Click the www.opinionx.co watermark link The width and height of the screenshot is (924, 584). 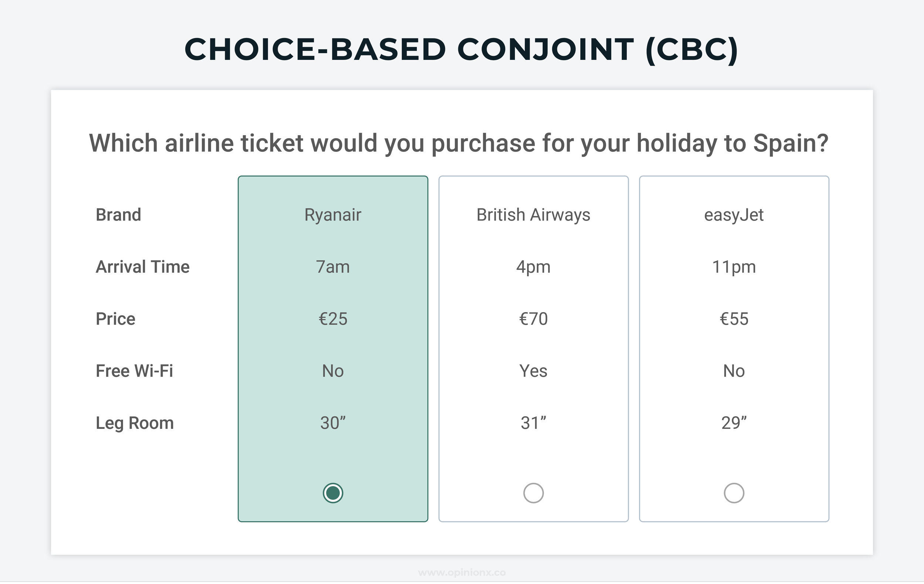462,573
